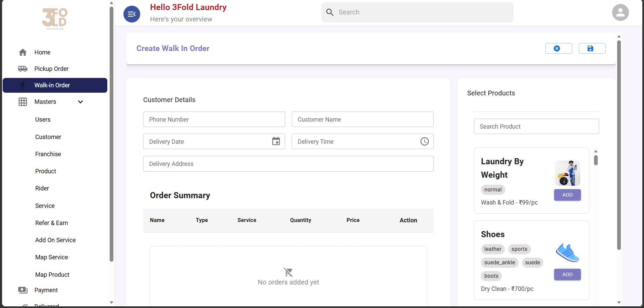Click the Laundry By Weight product image
The width and height of the screenshot is (644, 308).
click(568, 173)
